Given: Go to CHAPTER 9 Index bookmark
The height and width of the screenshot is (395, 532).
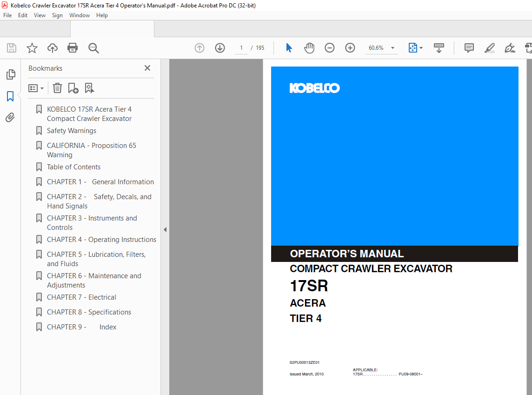Looking at the screenshot, I should [x=81, y=327].
